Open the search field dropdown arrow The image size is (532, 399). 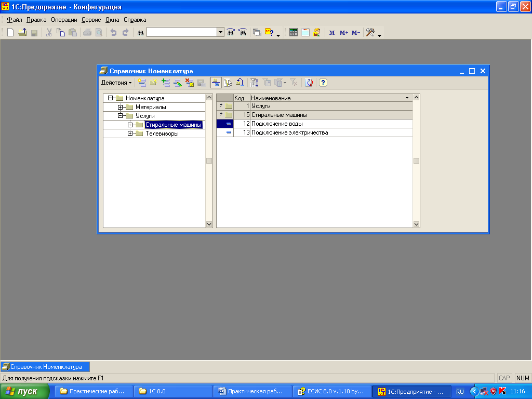(x=220, y=33)
